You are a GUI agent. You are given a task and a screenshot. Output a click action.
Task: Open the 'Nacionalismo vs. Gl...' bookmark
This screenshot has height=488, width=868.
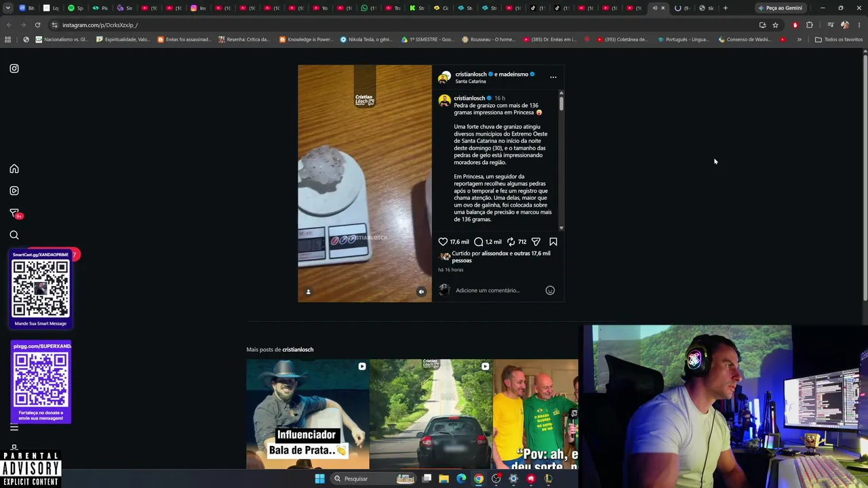(x=62, y=39)
